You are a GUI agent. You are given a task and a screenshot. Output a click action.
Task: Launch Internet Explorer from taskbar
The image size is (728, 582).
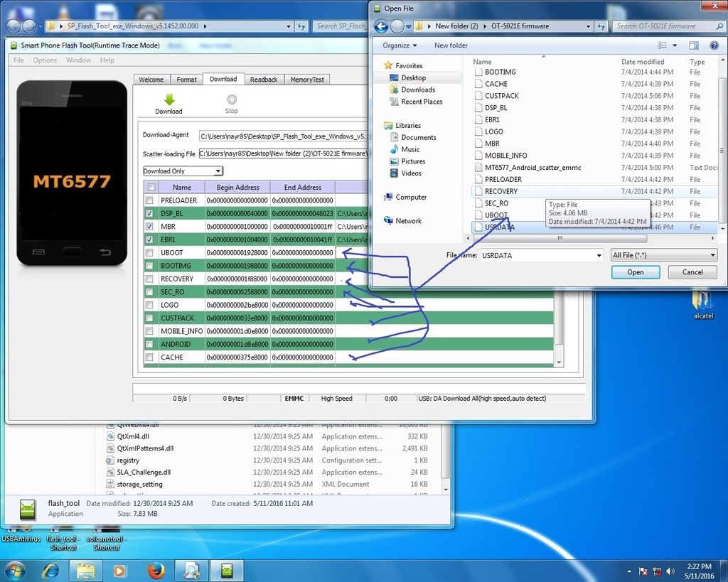[x=50, y=570]
